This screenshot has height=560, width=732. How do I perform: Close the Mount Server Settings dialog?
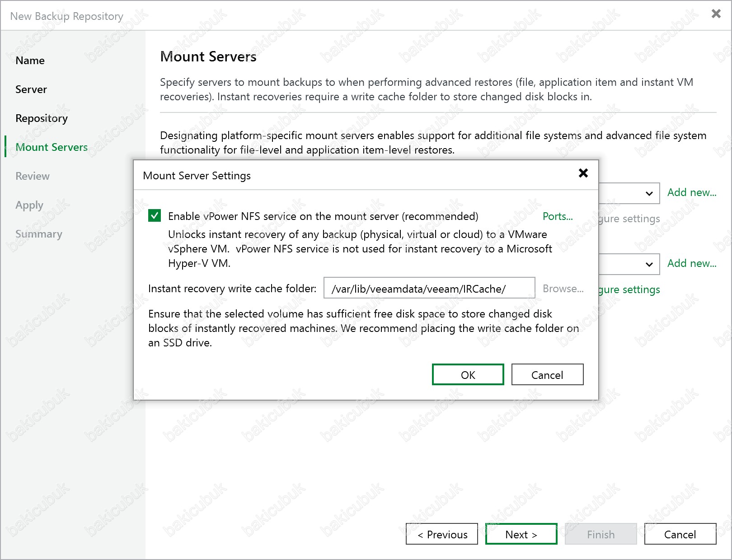pos(583,173)
